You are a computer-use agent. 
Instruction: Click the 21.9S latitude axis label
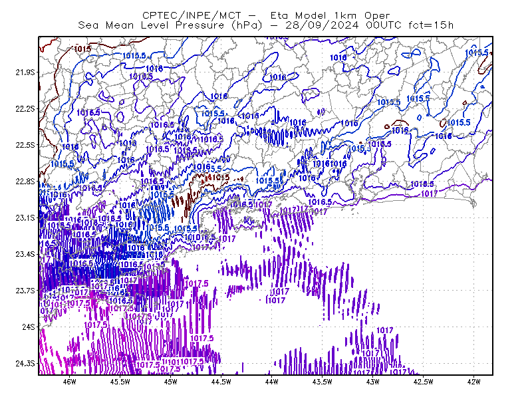coord(25,72)
